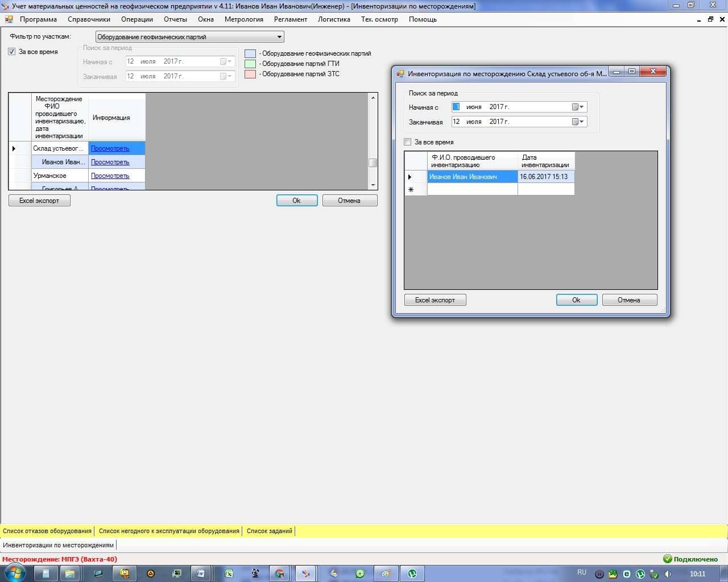Switch to Список негодного к эксплуатации оборудования tab

point(169,531)
